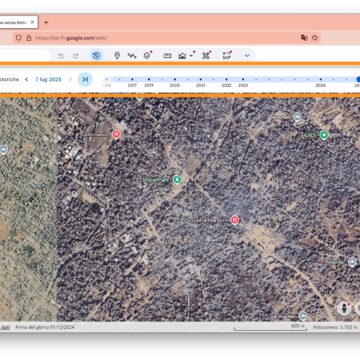Image resolution: width=360 pixels, height=360 pixels.
Task: Select the 2022 marker on timeline
Action: click(x=226, y=79)
